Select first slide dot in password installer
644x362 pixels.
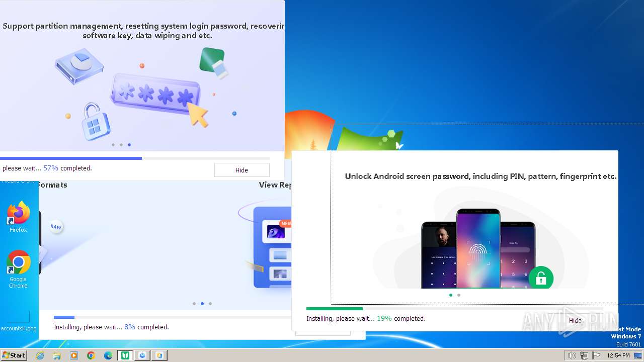113,145
